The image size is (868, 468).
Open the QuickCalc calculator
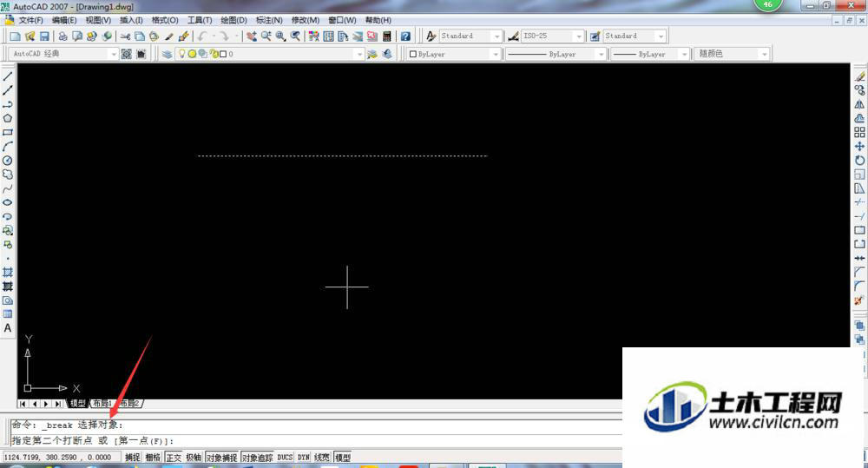click(x=387, y=36)
